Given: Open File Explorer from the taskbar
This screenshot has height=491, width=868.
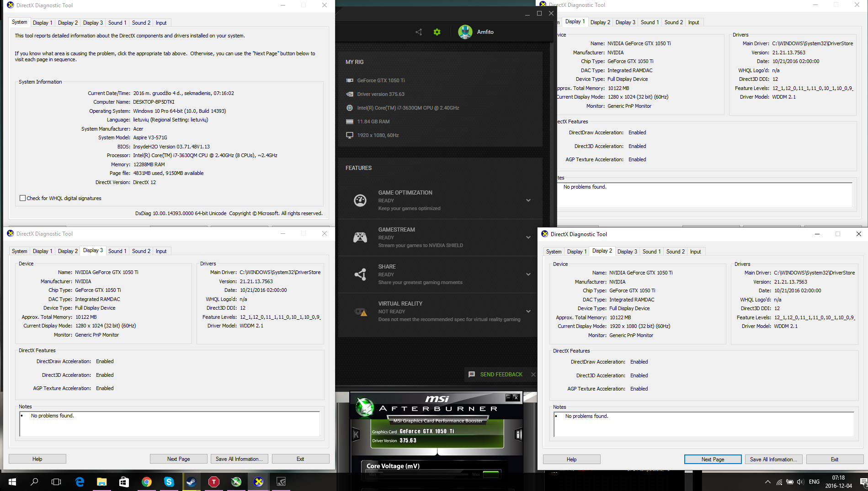Looking at the screenshot, I should (x=101, y=481).
